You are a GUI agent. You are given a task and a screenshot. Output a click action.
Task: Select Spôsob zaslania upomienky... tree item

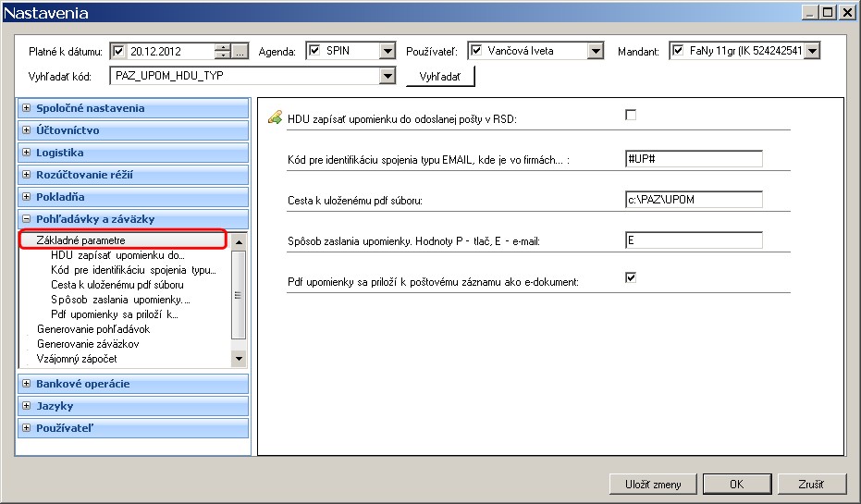point(120,300)
